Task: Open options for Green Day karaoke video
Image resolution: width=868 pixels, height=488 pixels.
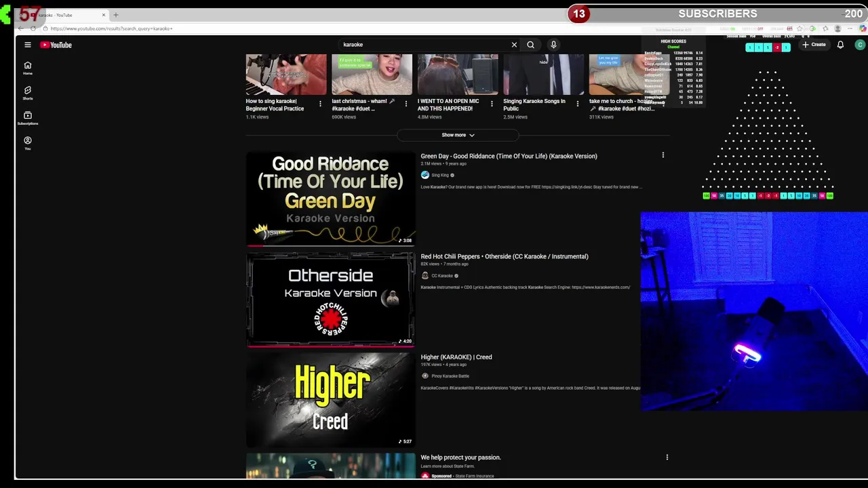Action: point(663,155)
